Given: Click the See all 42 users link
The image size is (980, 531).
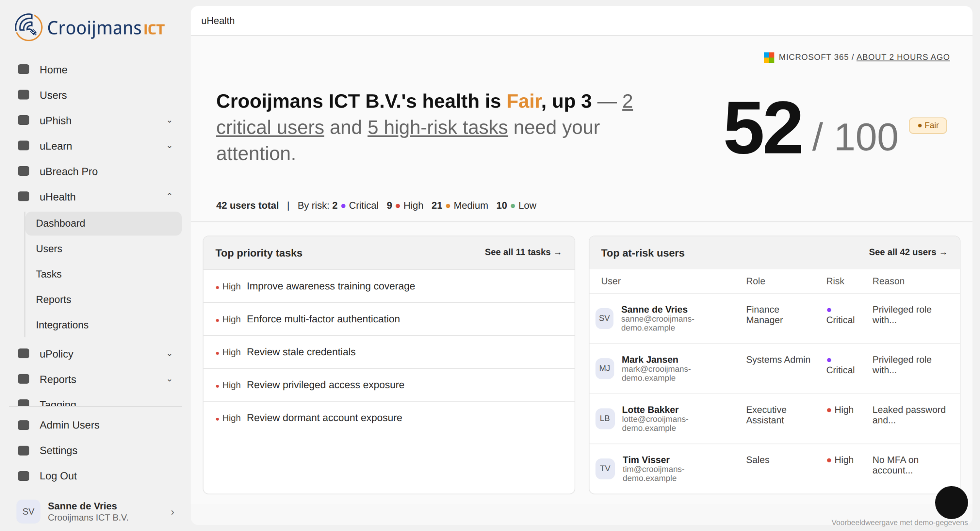Looking at the screenshot, I should [x=908, y=252].
